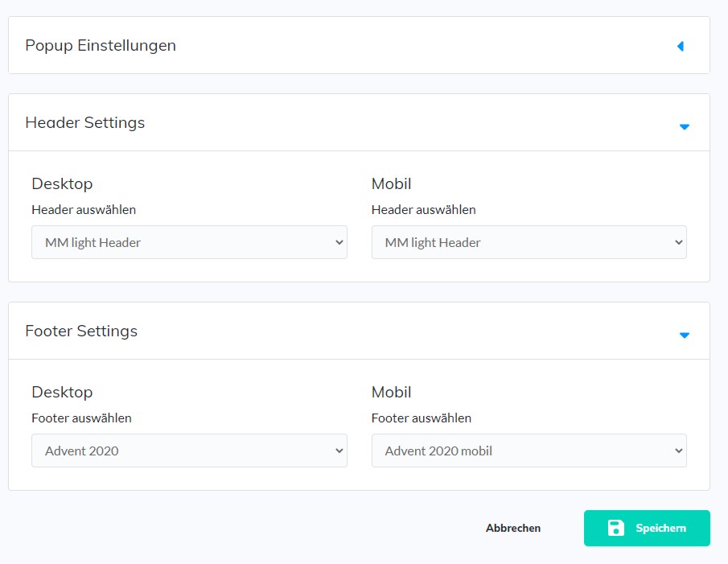Click the chevron on the Advent 2020 mobil select
728x564 pixels.
pos(677,451)
